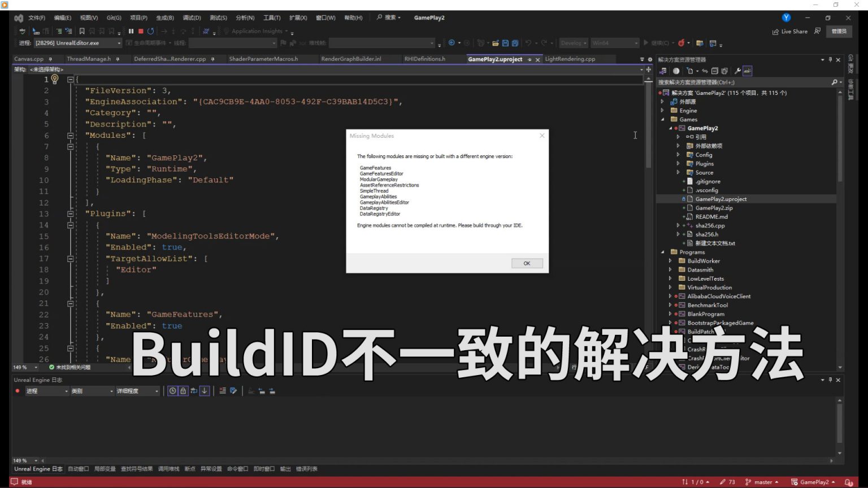Switch to the GamePlay2.uproject tab
The image size is (868, 488).
pos(495,59)
